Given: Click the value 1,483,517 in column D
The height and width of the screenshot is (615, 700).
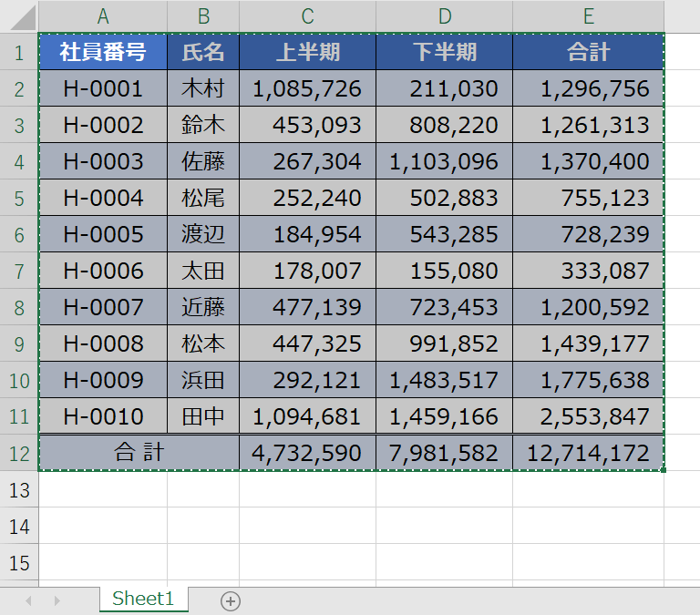Looking at the screenshot, I should pyautogui.click(x=444, y=380).
